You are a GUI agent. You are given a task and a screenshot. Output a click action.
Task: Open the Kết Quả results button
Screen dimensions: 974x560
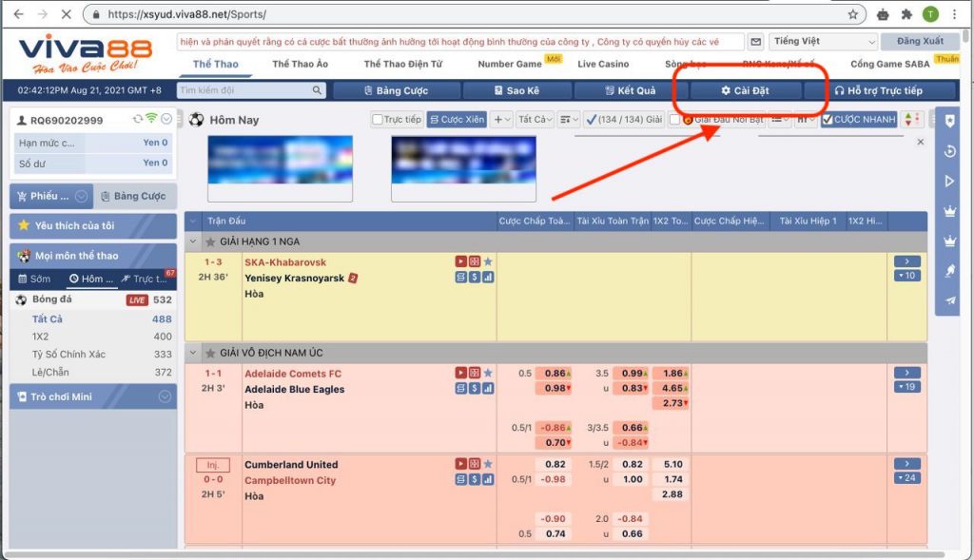[x=630, y=90]
